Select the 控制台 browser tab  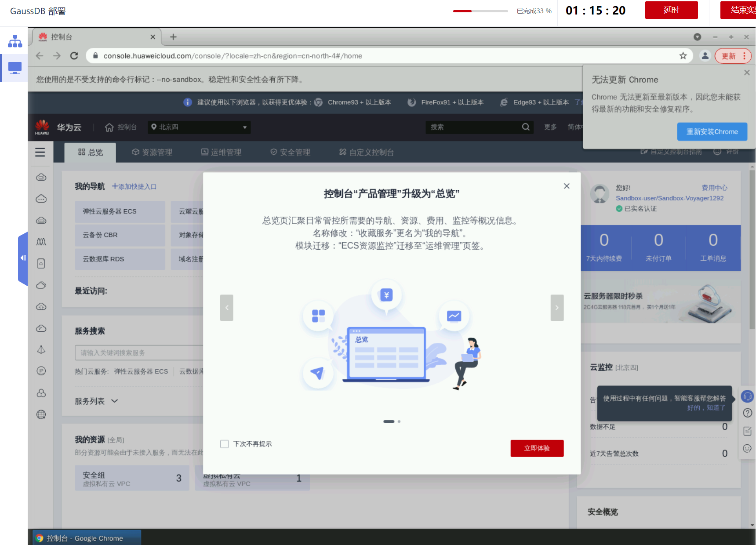(97, 37)
